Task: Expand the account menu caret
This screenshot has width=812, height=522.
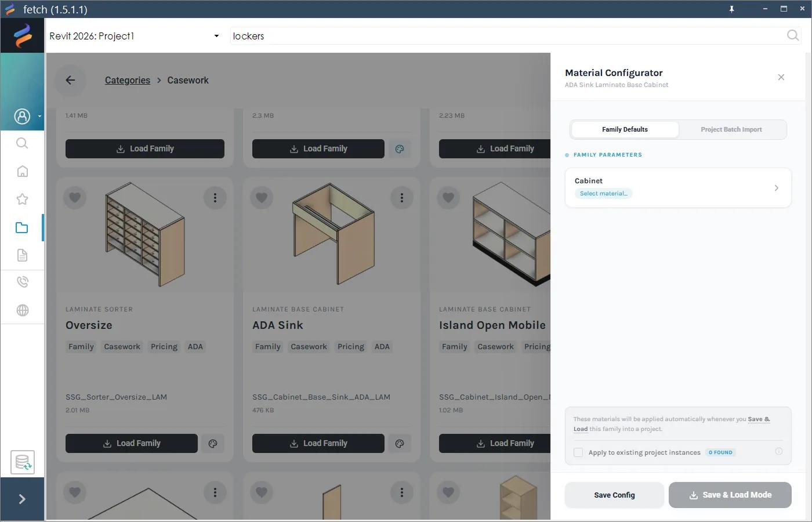Action: pyautogui.click(x=39, y=117)
